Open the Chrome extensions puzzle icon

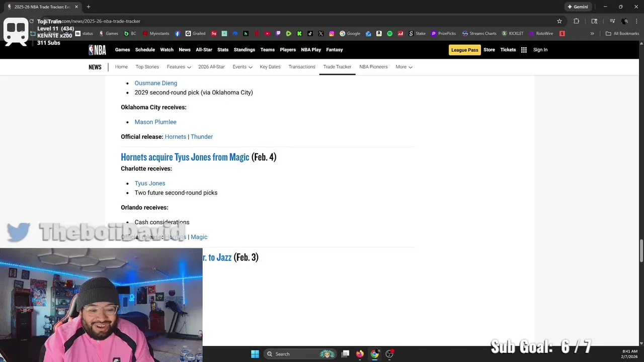(577, 21)
